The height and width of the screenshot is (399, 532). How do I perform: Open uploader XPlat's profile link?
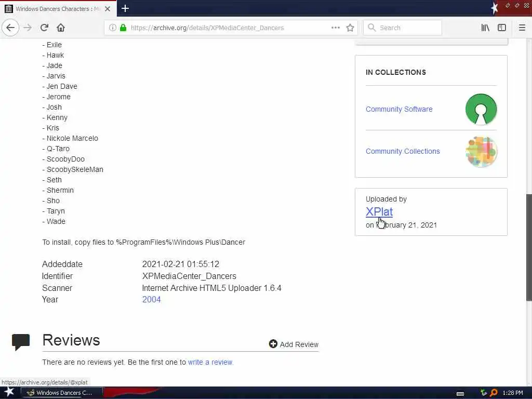(x=379, y=212)
